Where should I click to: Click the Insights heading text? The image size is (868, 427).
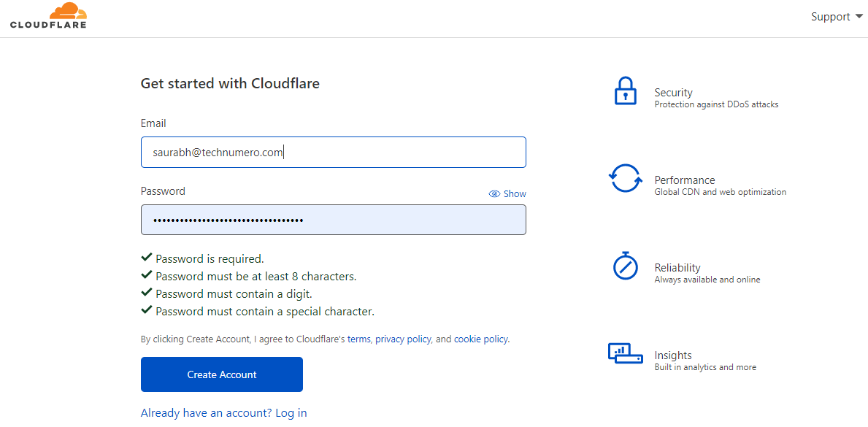click(673, 355)
